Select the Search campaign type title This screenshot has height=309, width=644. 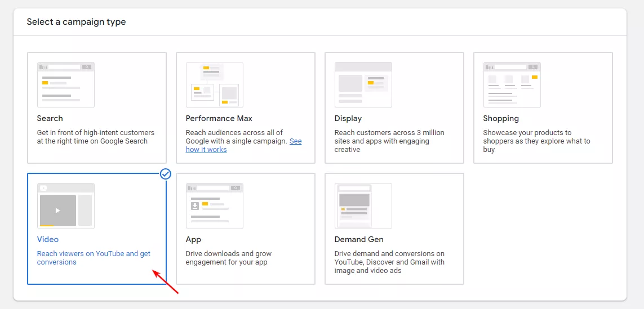tap(50, 118)
